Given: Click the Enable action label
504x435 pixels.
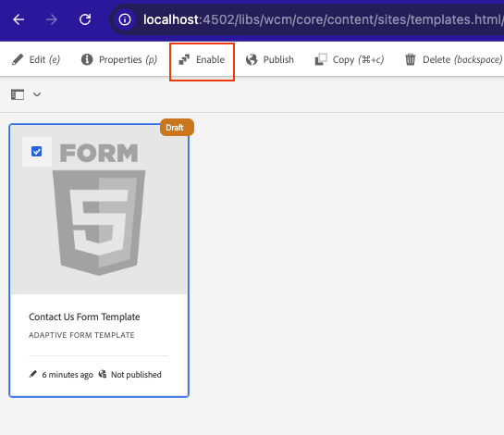Looking at the screenshot, I should tap(210, 59).
